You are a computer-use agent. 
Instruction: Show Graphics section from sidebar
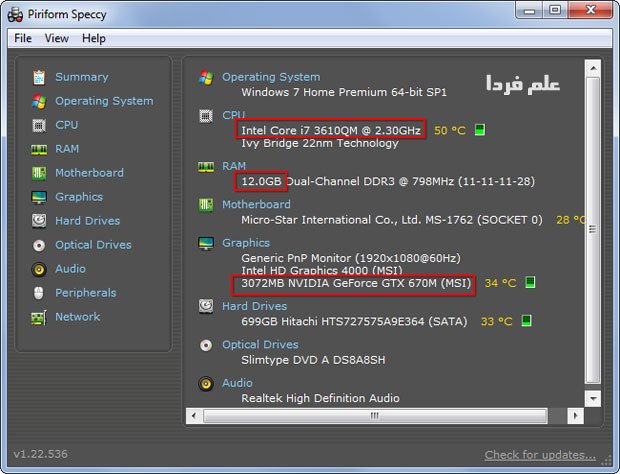coord(79,197)
